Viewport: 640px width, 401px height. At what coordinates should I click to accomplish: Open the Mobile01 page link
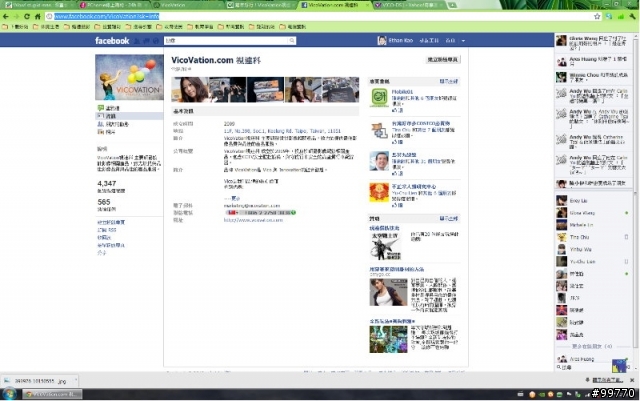[402, 92]
